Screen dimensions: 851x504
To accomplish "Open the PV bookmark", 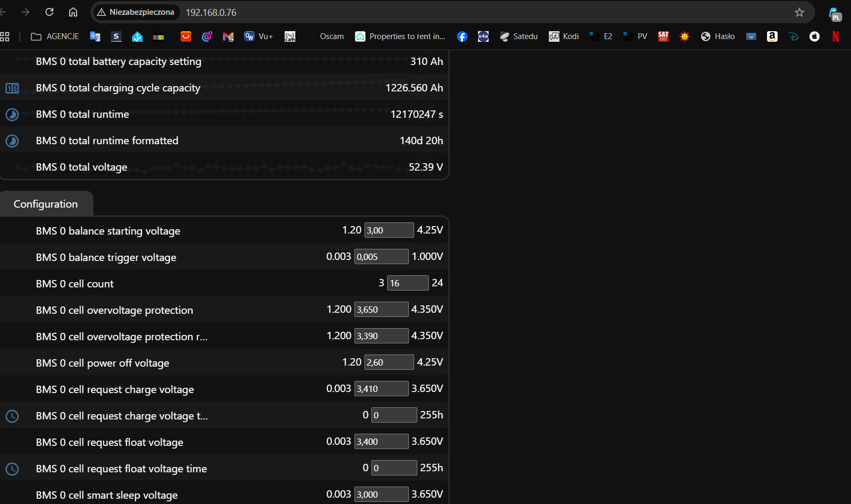I will [x=635, y=36].
